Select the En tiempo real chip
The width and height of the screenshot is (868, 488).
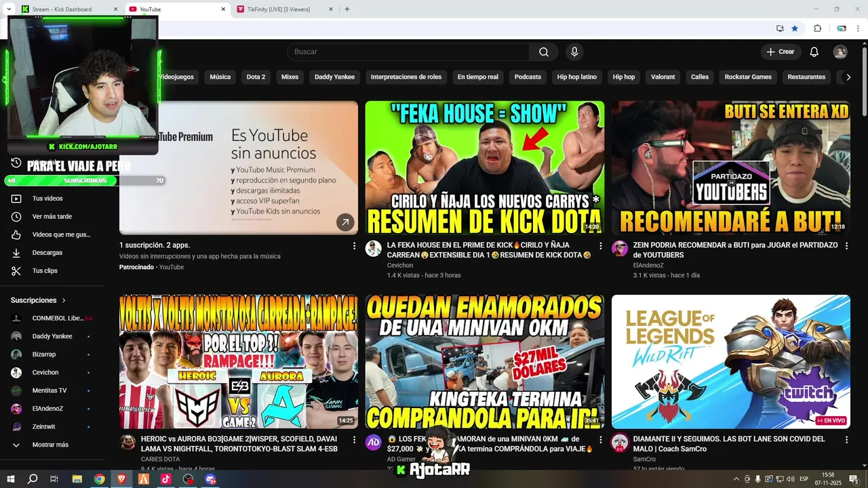477,77
